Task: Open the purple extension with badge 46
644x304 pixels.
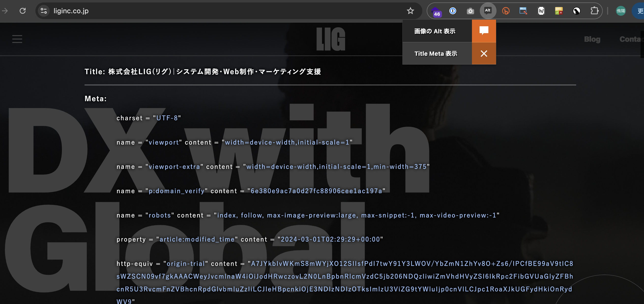Action: coord(436,11)
